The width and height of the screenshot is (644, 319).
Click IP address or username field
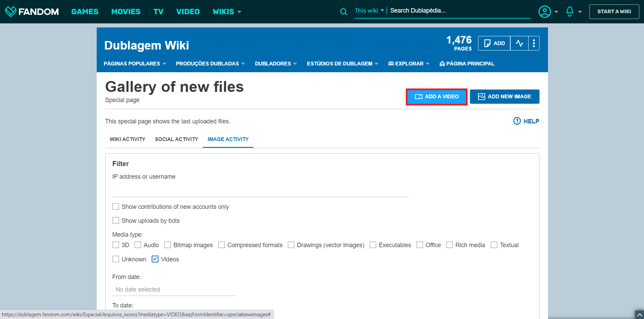261,190
